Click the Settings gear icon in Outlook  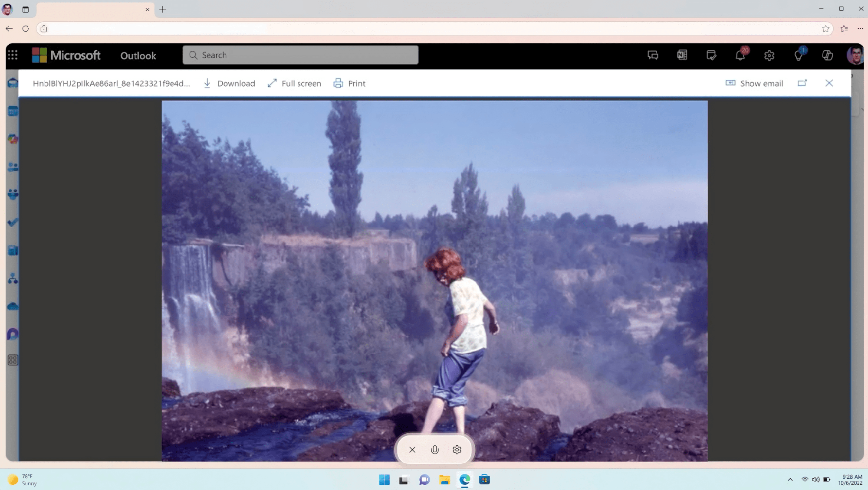point(769,56)
